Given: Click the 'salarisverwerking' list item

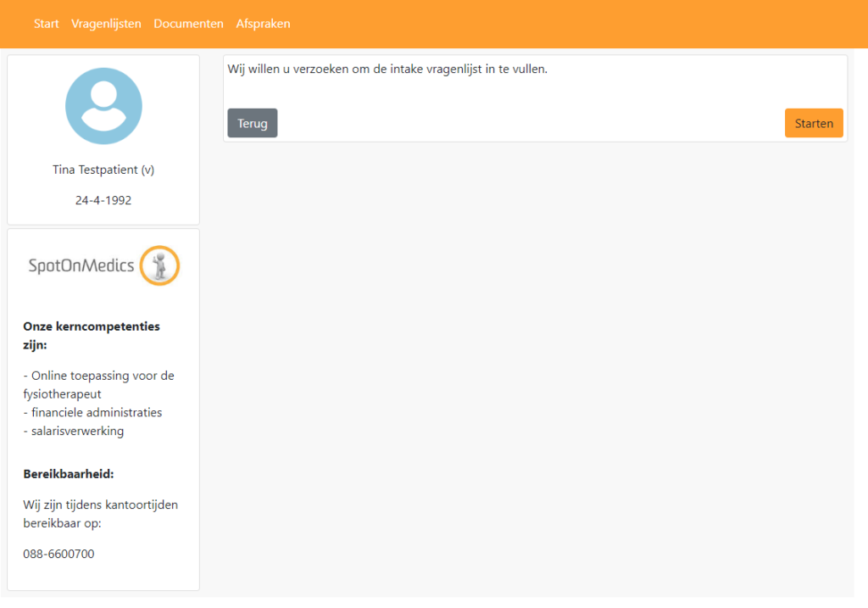Looking at the screenshot, I should point(74,431).
